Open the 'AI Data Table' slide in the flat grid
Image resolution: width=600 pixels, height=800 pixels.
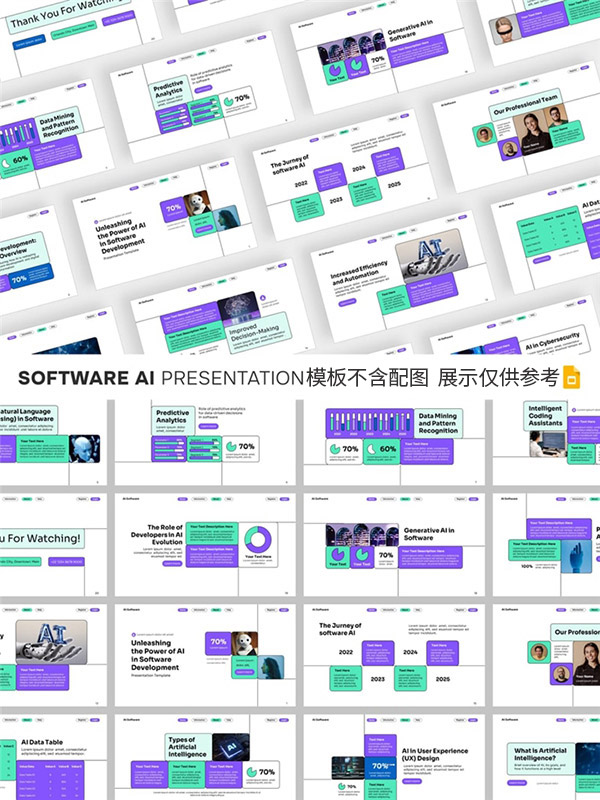coord(54,757)
